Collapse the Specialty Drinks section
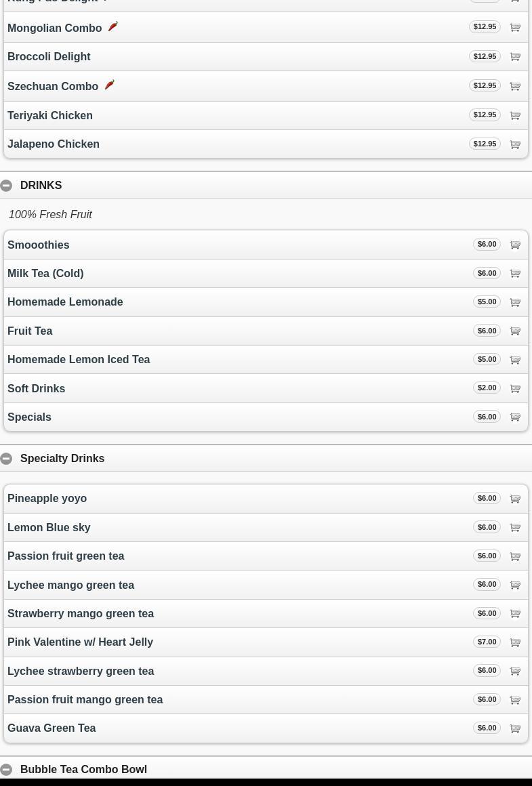 point(6,459)
